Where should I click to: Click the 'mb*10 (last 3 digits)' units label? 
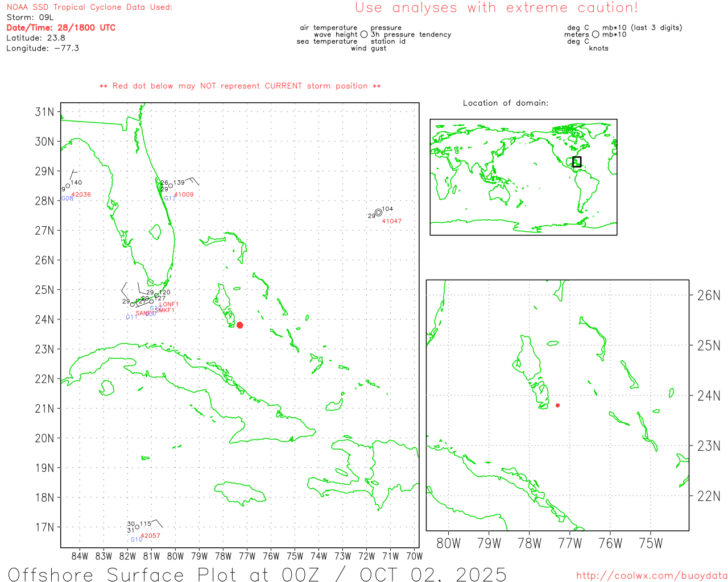click(642, 28)
